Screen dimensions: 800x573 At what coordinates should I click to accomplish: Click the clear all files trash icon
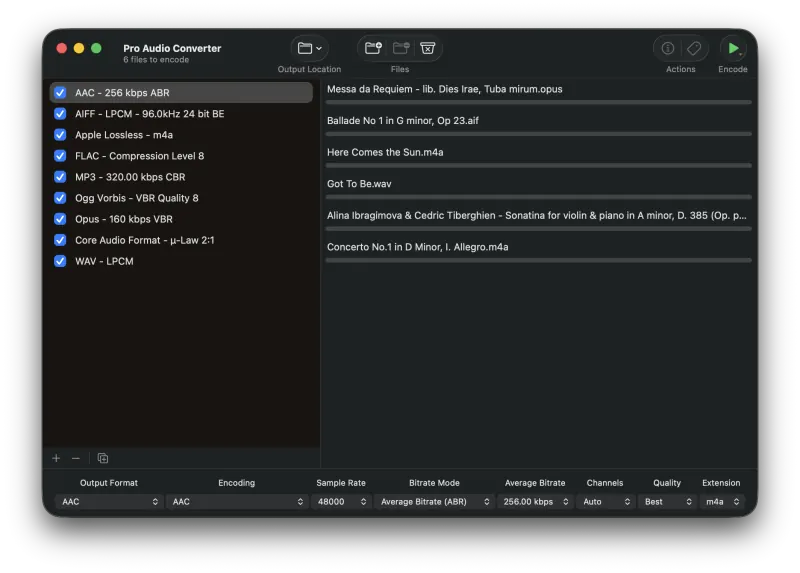coord(428,48)
